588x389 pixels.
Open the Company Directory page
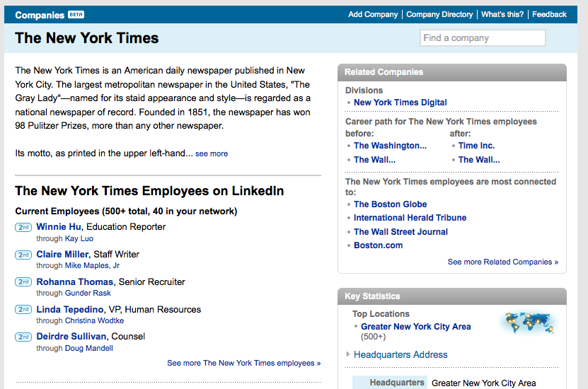tap(439, 14)
